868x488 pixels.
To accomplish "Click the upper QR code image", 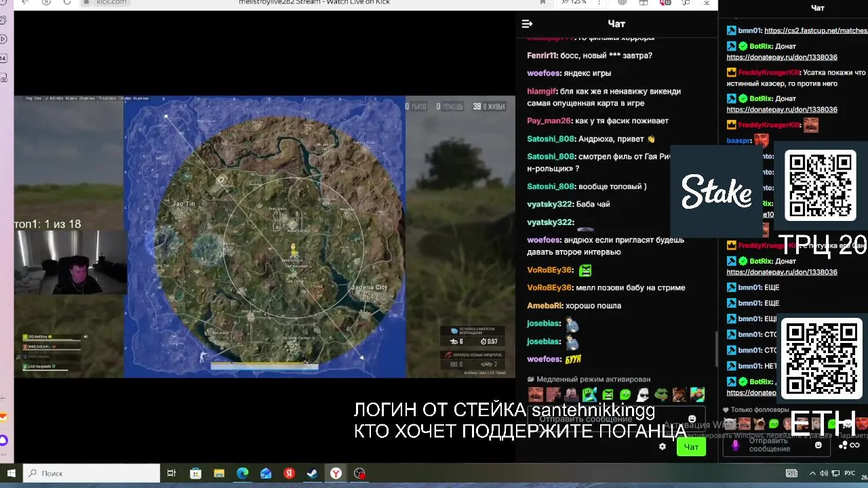I will point(820,185).
